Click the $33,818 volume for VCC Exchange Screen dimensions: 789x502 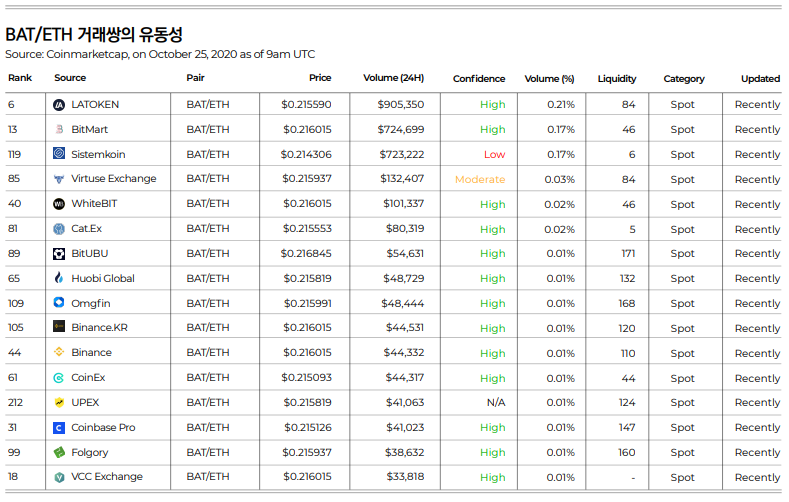click(405, 477)
